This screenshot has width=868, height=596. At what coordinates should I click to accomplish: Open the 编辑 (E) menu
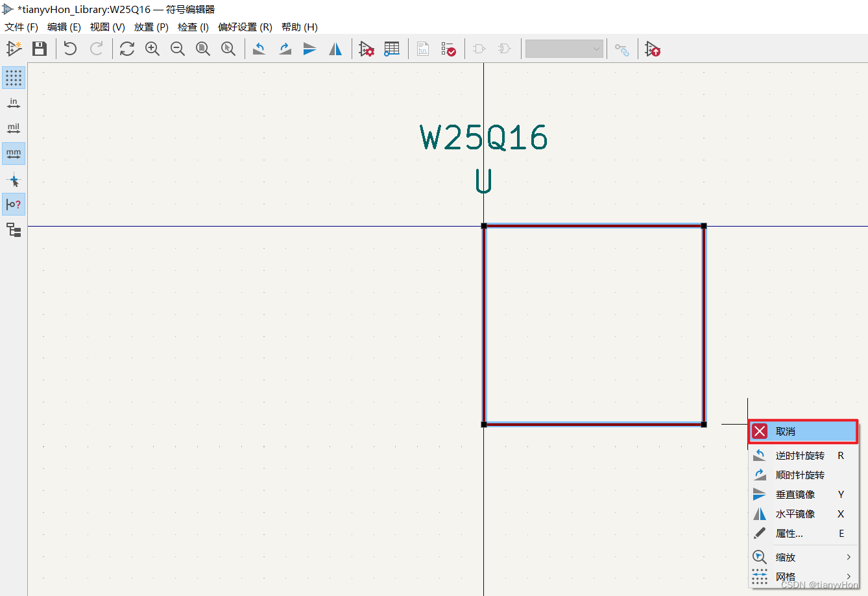pyautogui.click(x=64, y=27)
